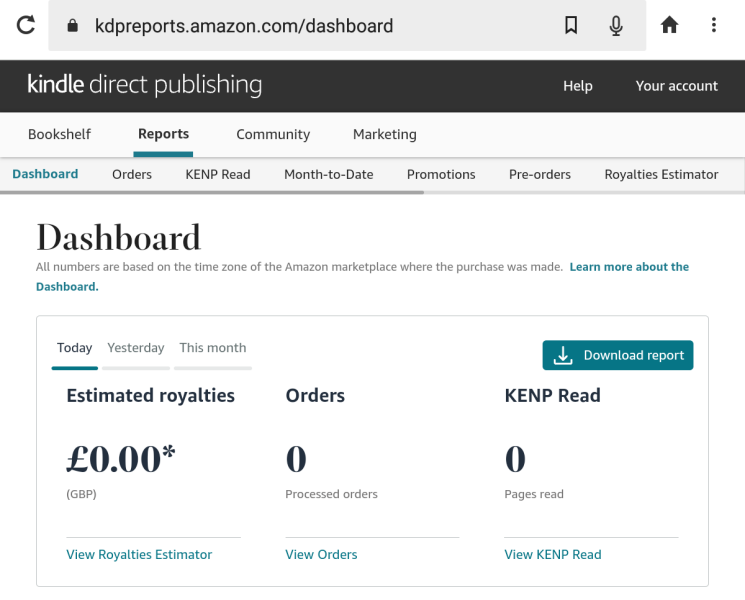This screenshot has width=745, height=600.
Task: Show Yesterday's dashboard figures
Action: 136,348
